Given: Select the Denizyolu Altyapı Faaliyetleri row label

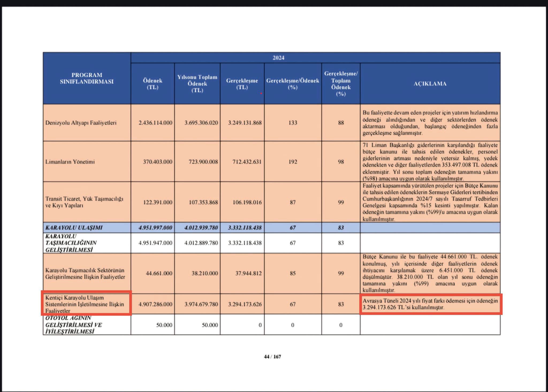Looking at the screenshot, I should 81,123.
